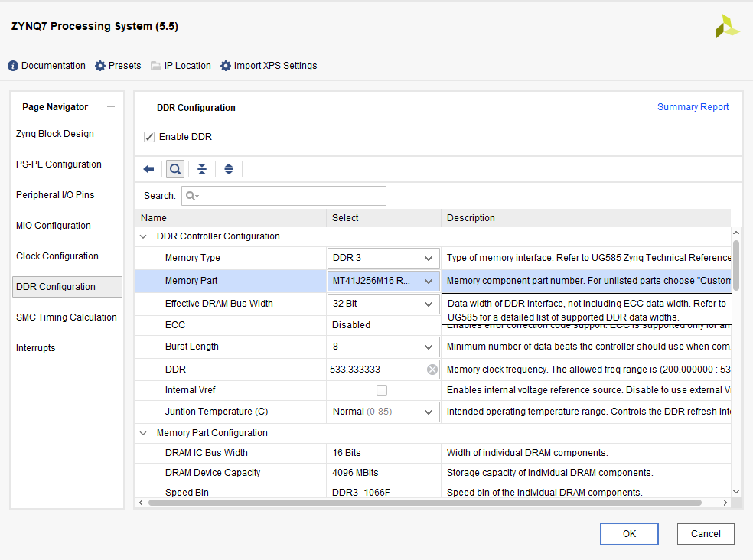Open the Memory Part dropdown
The width and height of the screenshot is (753, 560).
(x=383, y=281)
